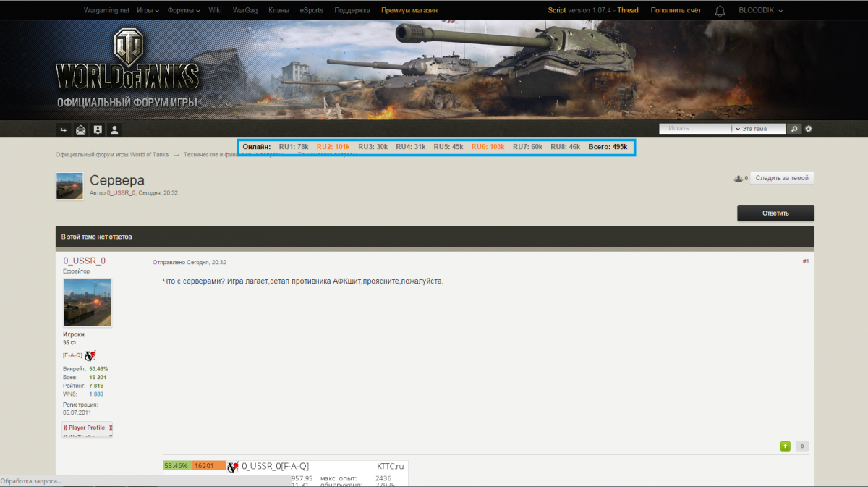Click the RU3: 30k server count
The image size is (868, 487).
pos(373,147)
